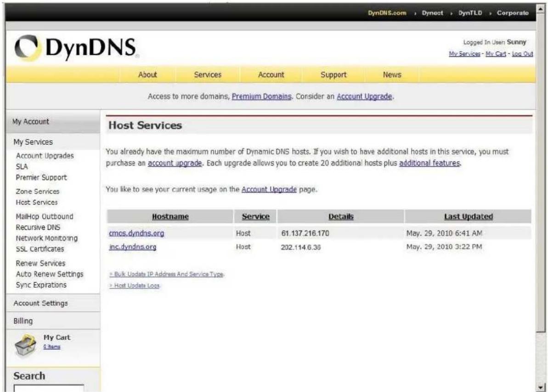Image resolution: width=548 pixels, height=392 pixels.
Task: Open Billing in sidebar
Action: 23,321
